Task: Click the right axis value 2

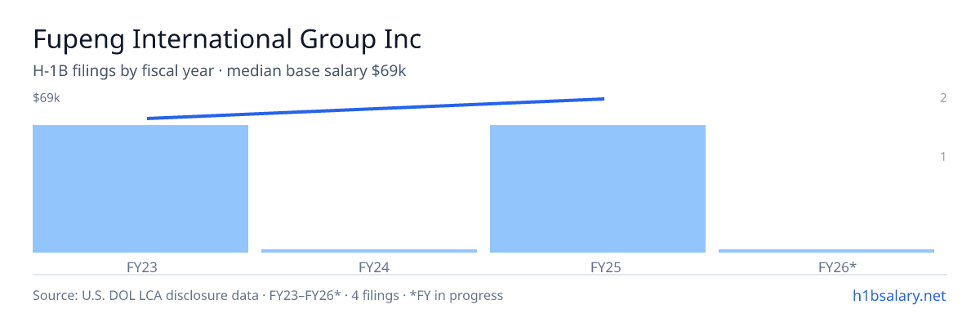Action: pos(943,98)
